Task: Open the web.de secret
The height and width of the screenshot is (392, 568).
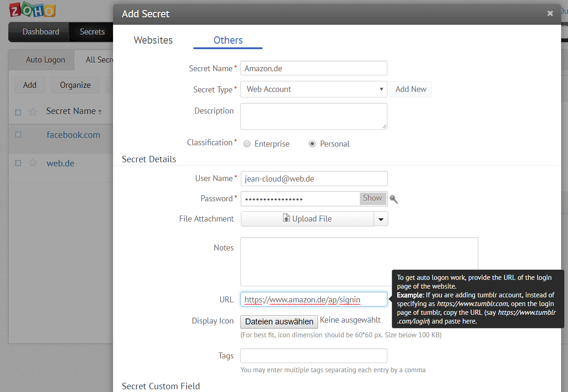Action: [60, 163]
